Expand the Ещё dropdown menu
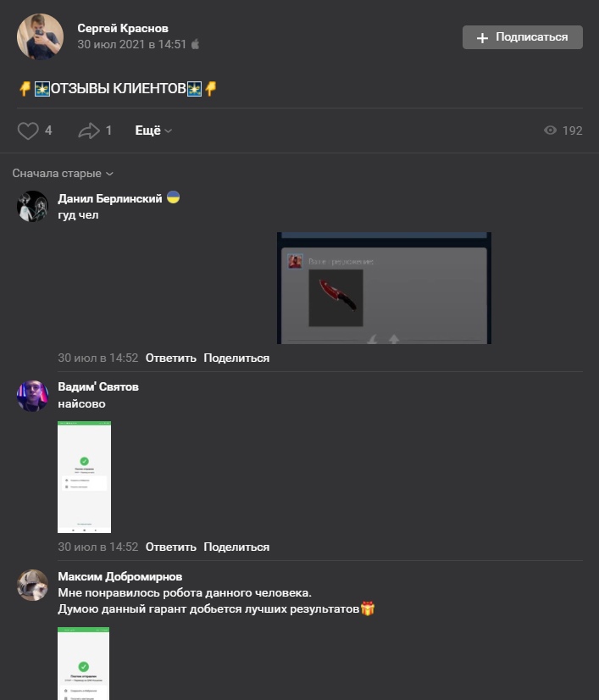Image resolution: width=599 pixels, height=700 pixels. click(153, 131)
